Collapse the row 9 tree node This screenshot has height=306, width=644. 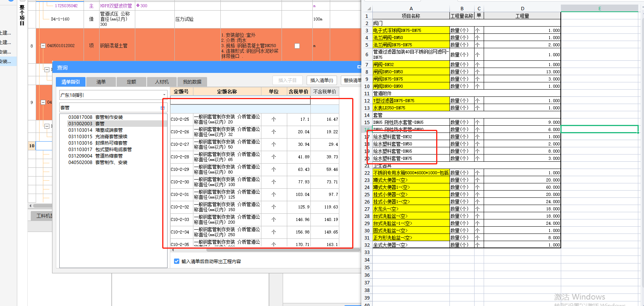pyautogui.click(x=43, y=102)
